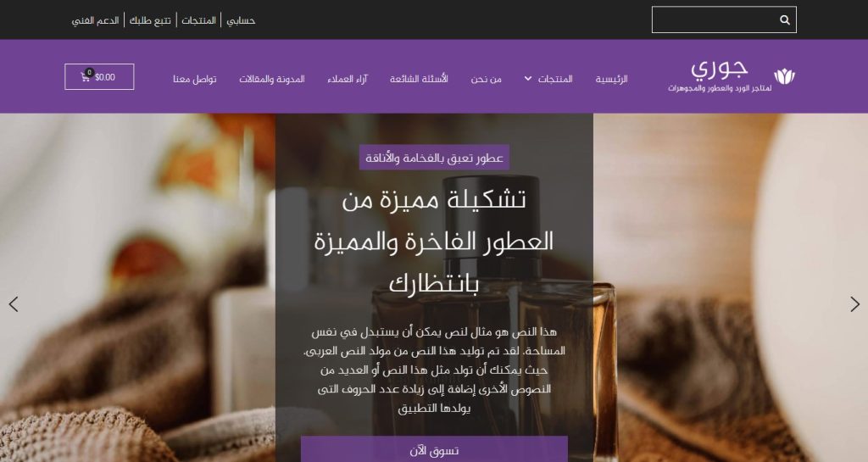Go to next slide arrow
The height and width of the screenshot is (462, 868).
tap(854, 303)
